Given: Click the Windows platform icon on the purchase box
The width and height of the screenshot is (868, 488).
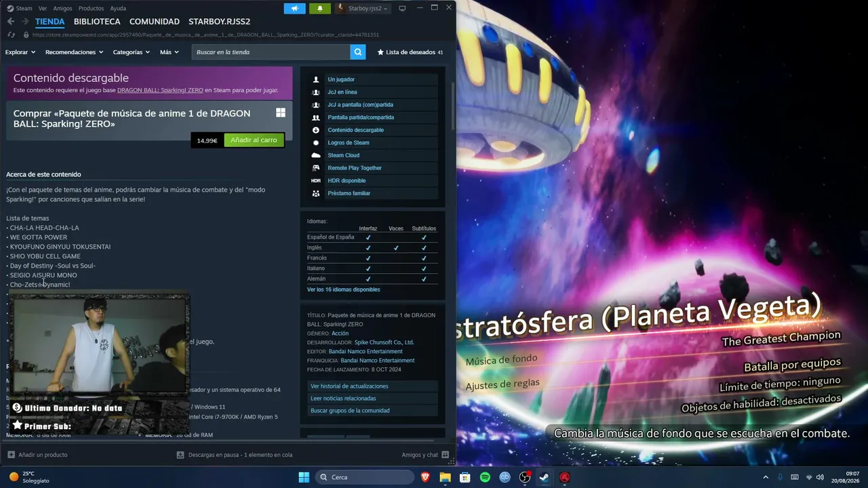Looking at the screenshot, I should (281, 113).
